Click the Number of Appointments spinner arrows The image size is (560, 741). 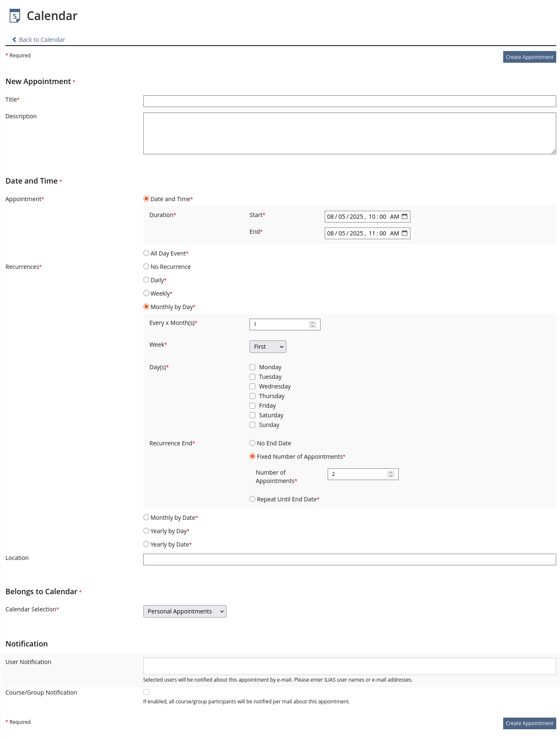pos(390,474)
